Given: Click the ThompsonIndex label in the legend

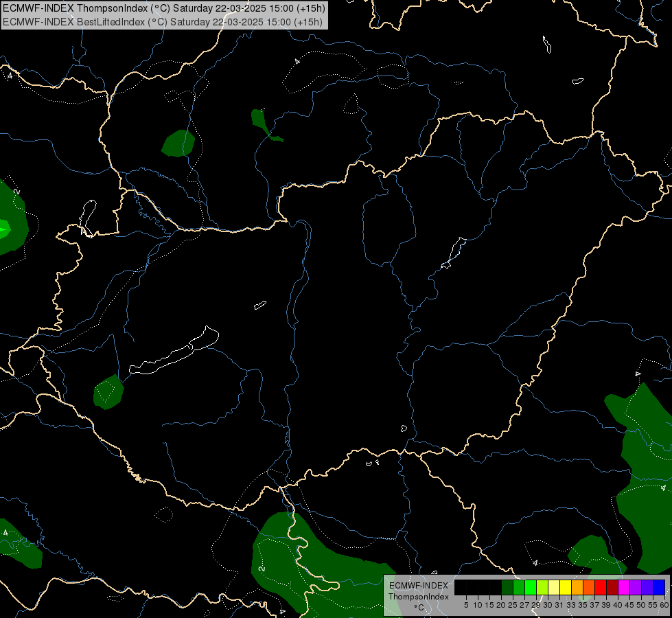Looking at the screenshot, I should coord(418,597).
